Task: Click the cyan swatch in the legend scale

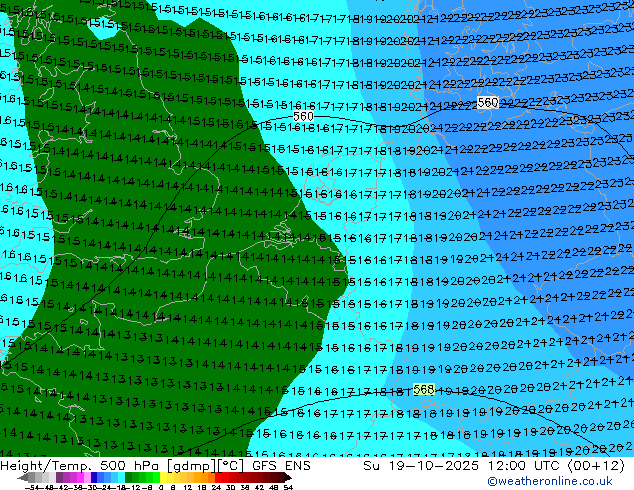Action: [121, 478]
